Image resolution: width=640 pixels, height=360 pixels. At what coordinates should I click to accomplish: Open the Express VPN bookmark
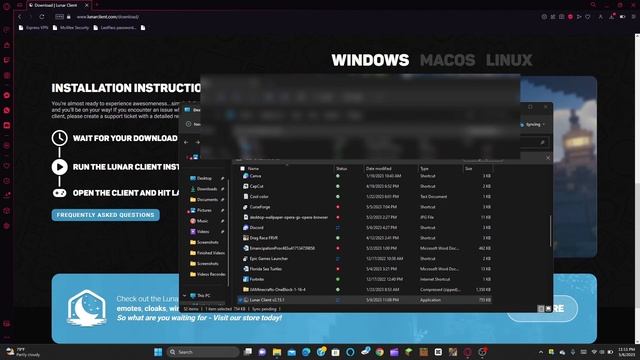pyautogui.click(x=33, y=28)
